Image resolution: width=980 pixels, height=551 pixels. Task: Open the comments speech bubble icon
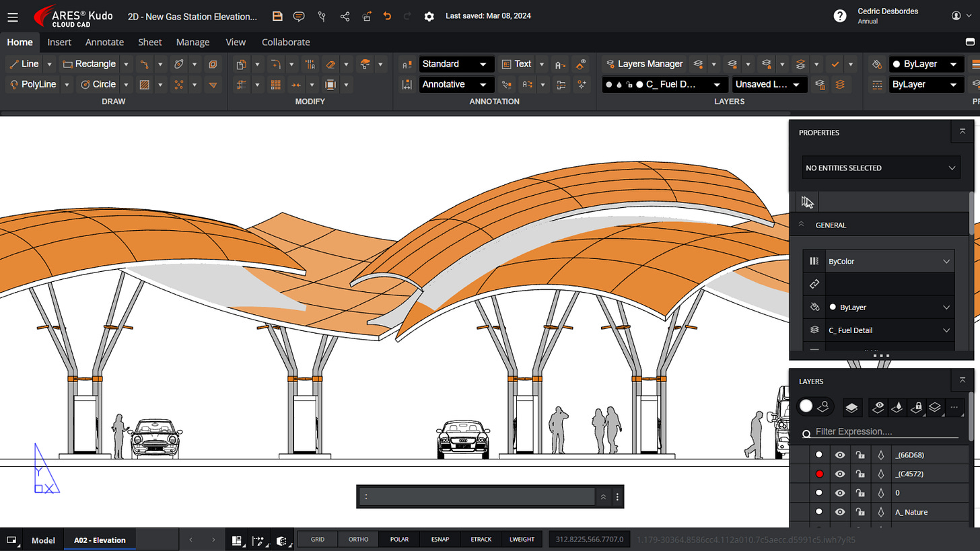tap(300, 16)
